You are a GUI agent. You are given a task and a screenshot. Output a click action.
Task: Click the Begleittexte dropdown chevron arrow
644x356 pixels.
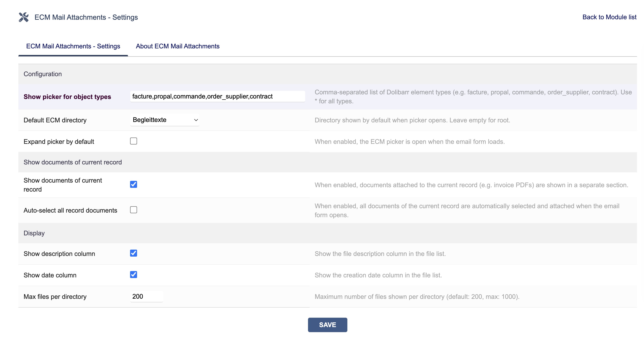[x=196, y=120]
